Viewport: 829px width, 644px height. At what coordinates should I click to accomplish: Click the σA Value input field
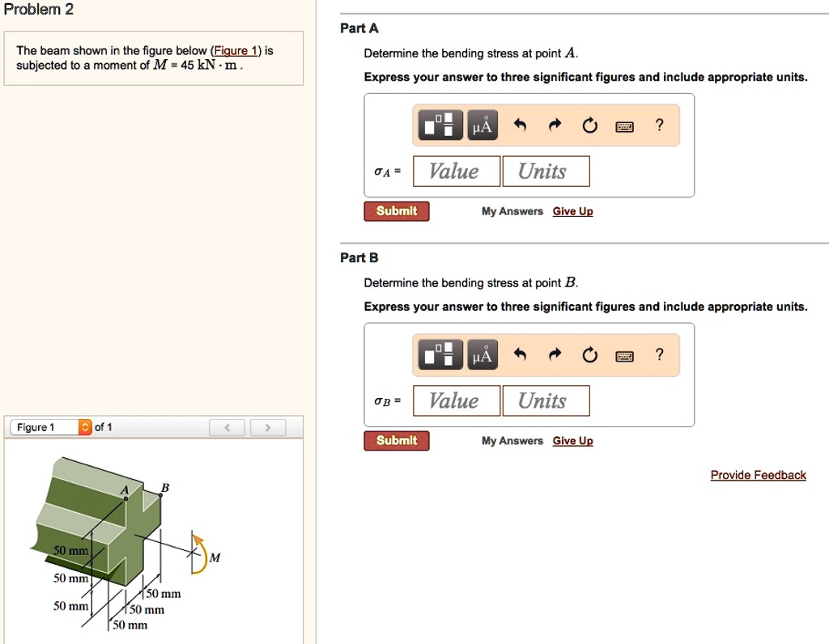click(457, 172)
